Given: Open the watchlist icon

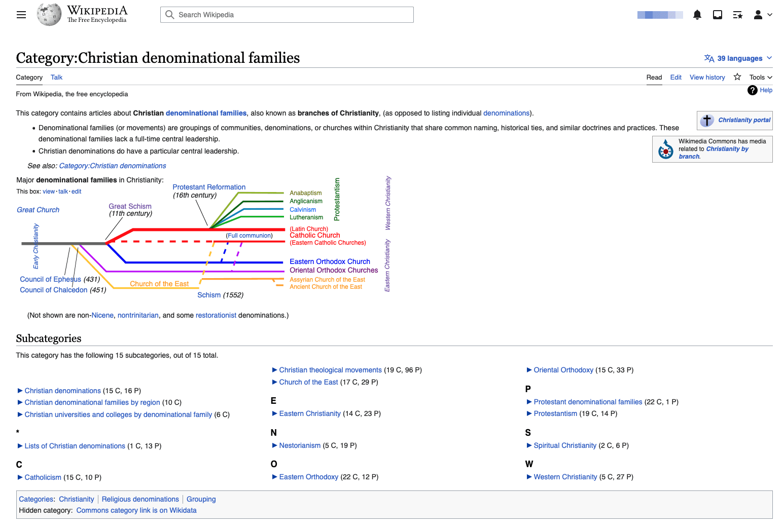Looking at the screenshot, I should 738,15.
